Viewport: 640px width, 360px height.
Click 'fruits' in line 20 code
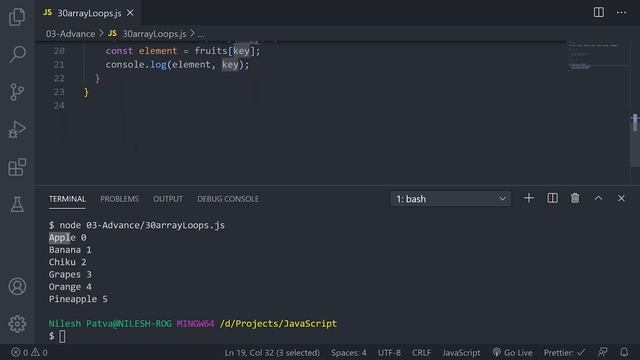coord(211,51)
